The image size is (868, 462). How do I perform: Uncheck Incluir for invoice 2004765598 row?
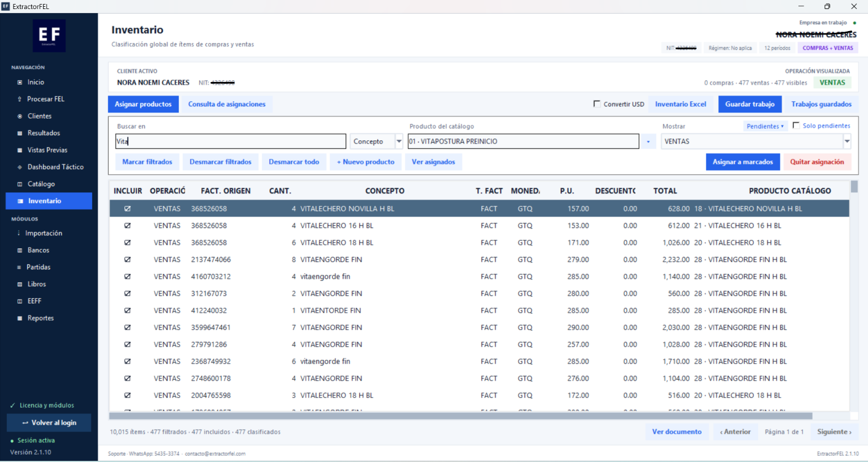[127, 395]
